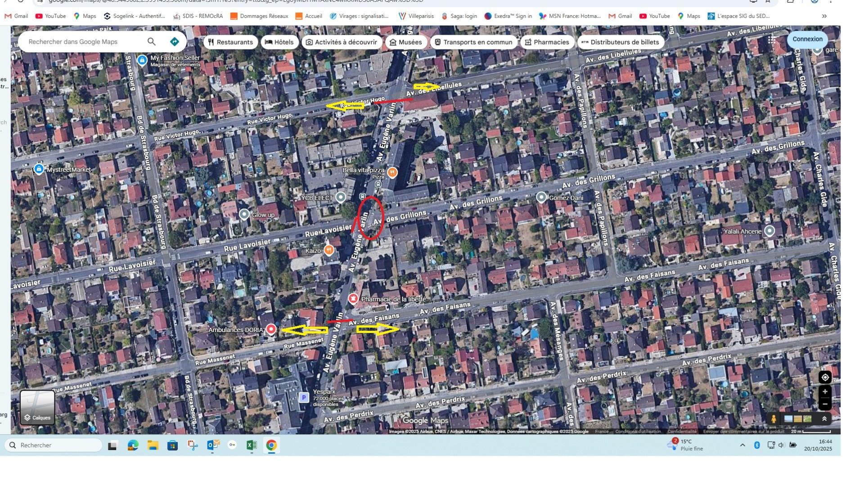Zoom out with the minus button
This screenshot has width=864, height=504.
click(x=824, y=404)
